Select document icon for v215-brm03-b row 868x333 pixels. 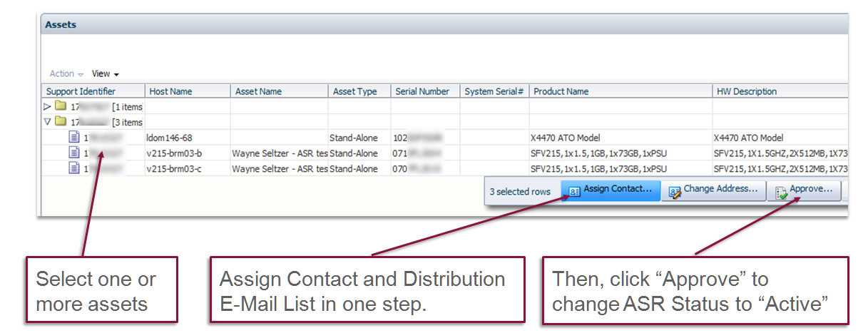(74, 153)
